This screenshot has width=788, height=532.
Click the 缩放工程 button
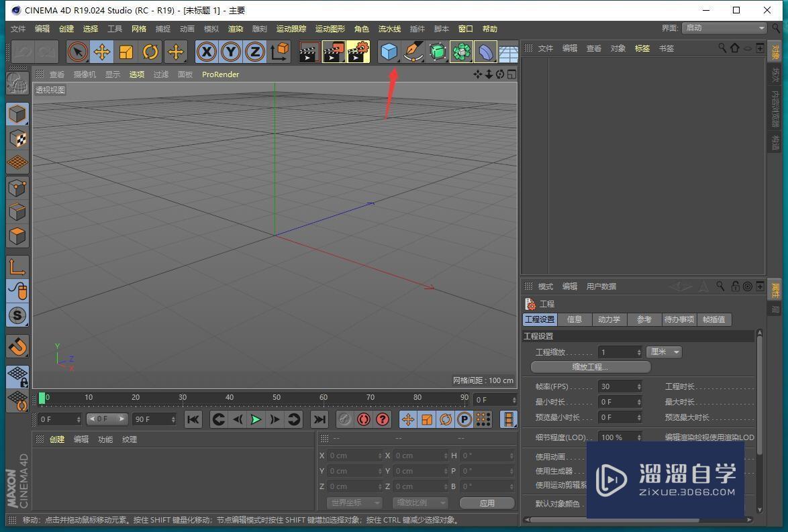click(x=589, y=366)
